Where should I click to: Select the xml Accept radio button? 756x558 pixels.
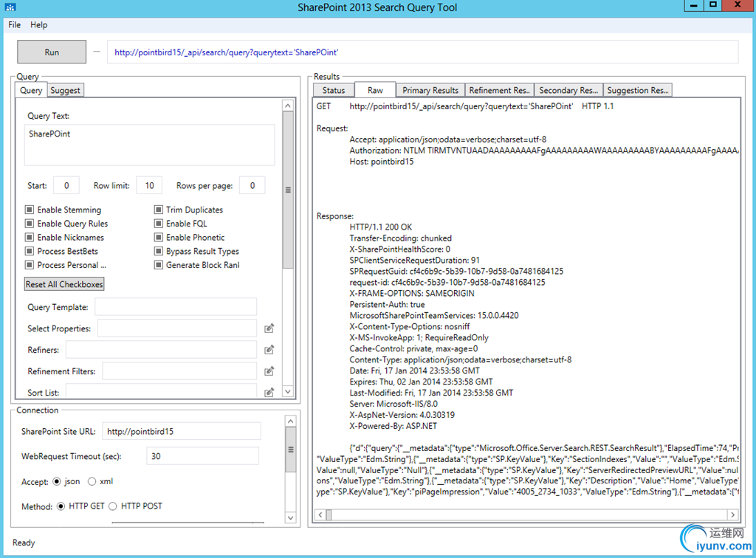pyautogui.click(x=92, y=482)
